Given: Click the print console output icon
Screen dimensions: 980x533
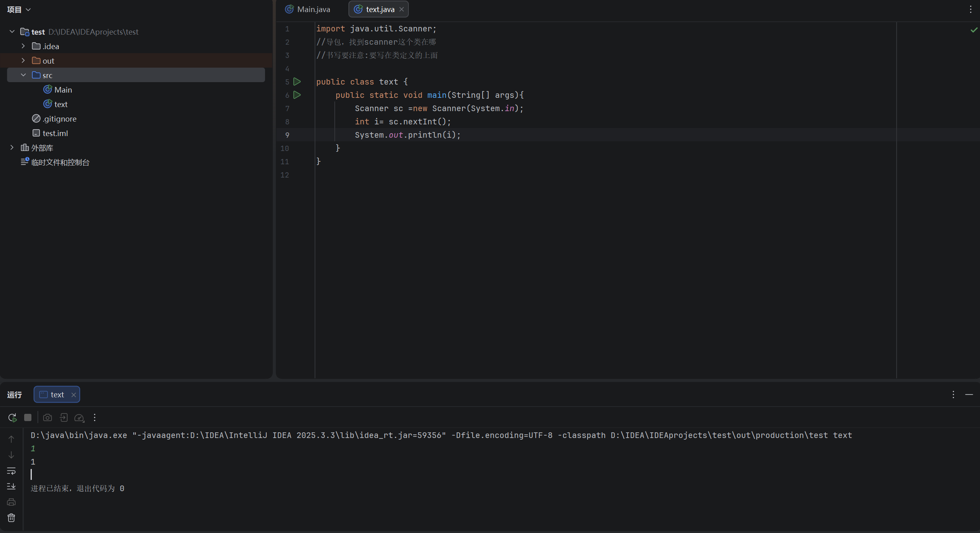Looking at the screenshot, I should pos(11,502).
